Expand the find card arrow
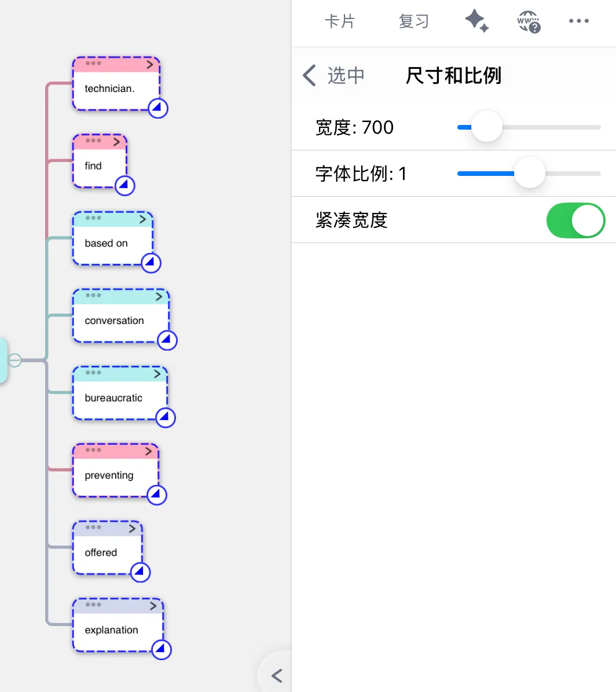616x692 pixels. (x=117, y=142)
